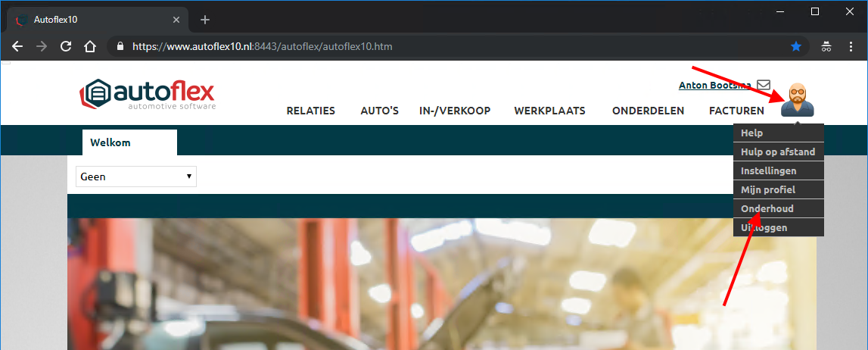Open the WERKPLAATS navigation menu
868x350 pixels.
(x=549, y=111)
